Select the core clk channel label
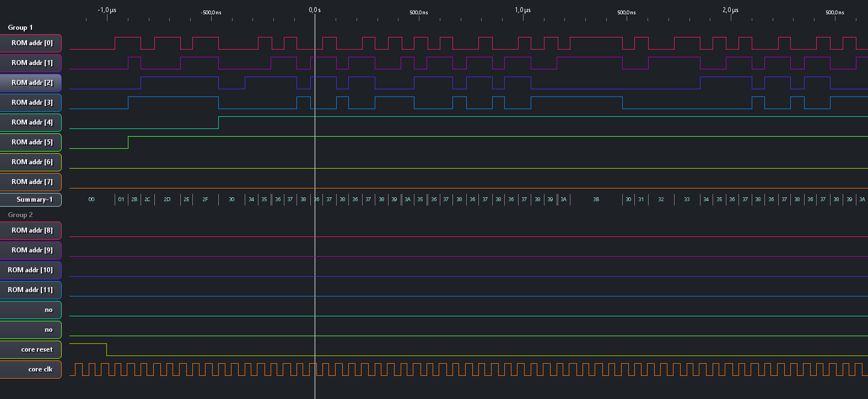This screenshot has height=399, width=868. 30,369
